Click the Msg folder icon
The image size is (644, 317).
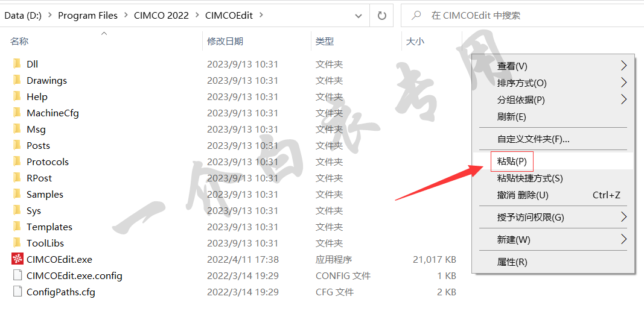17,129
